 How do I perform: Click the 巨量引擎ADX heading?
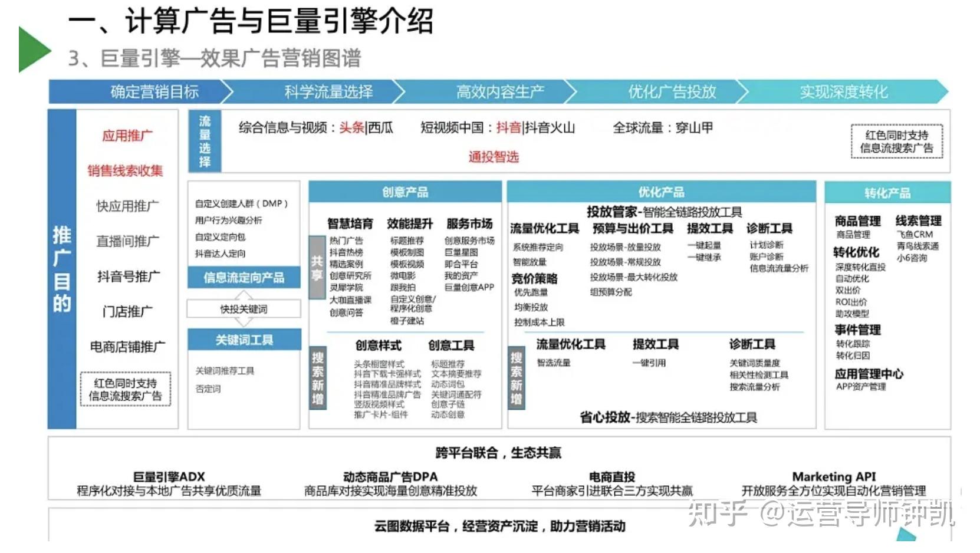click(169, 476)
